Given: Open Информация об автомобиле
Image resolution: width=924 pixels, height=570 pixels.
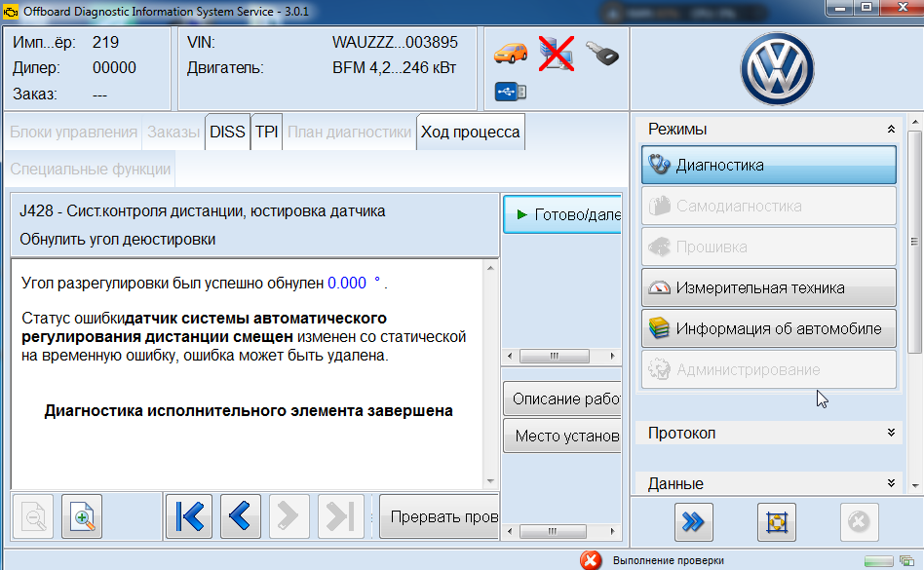Looking at the screenshot, I should 768,329.
